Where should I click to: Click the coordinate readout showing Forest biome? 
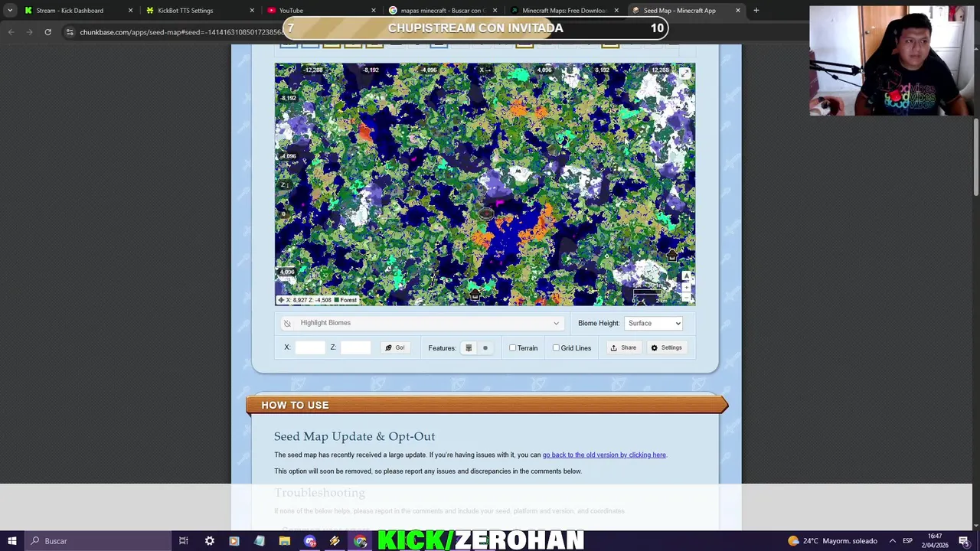(x=318, y=300)
